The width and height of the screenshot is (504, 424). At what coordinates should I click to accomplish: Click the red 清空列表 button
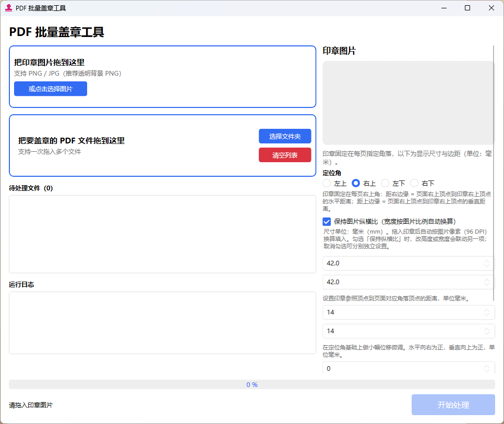coord(285,155)
